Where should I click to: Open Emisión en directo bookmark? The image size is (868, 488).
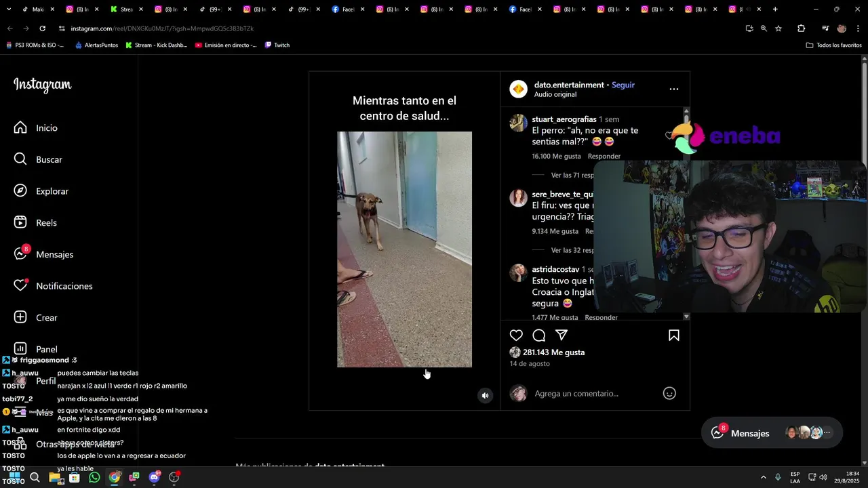pos(226,45)
